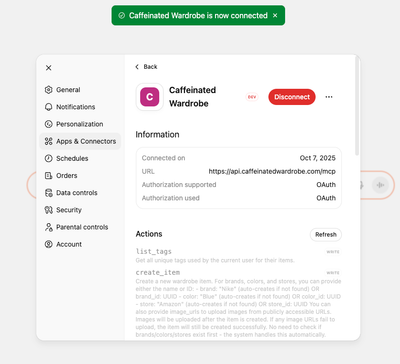The height and width of the screenshot is (364, 400).
Task: Open the Orders section
Action: [80, 176]
